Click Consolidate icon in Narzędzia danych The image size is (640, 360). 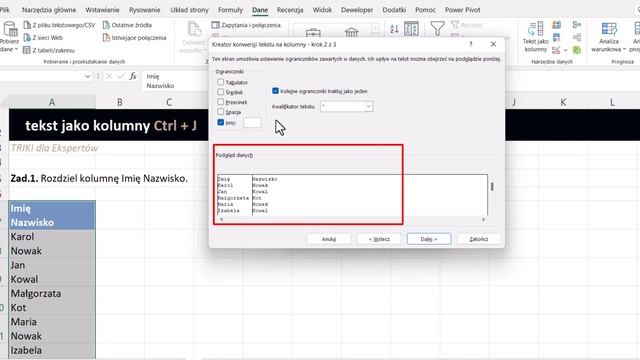coord(577,25)
